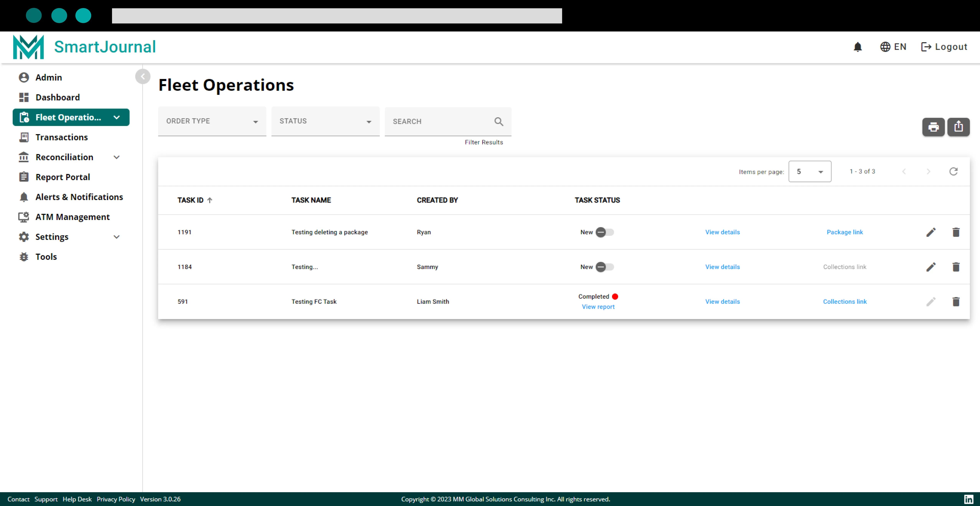This screenshot has width=980, height=506.
Task: Open the notifications bell icon
Action: (x=858, y=47)
